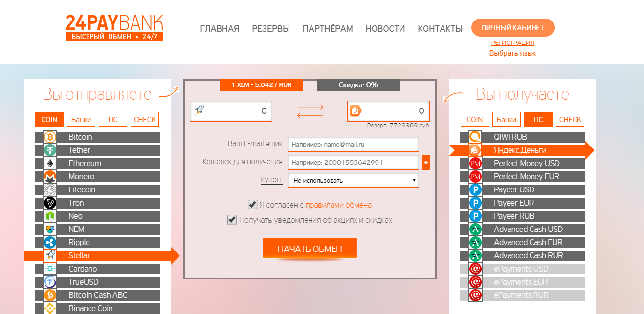Click the Payeer RUB icon
644x314 pixels.
tap(475, 216)
